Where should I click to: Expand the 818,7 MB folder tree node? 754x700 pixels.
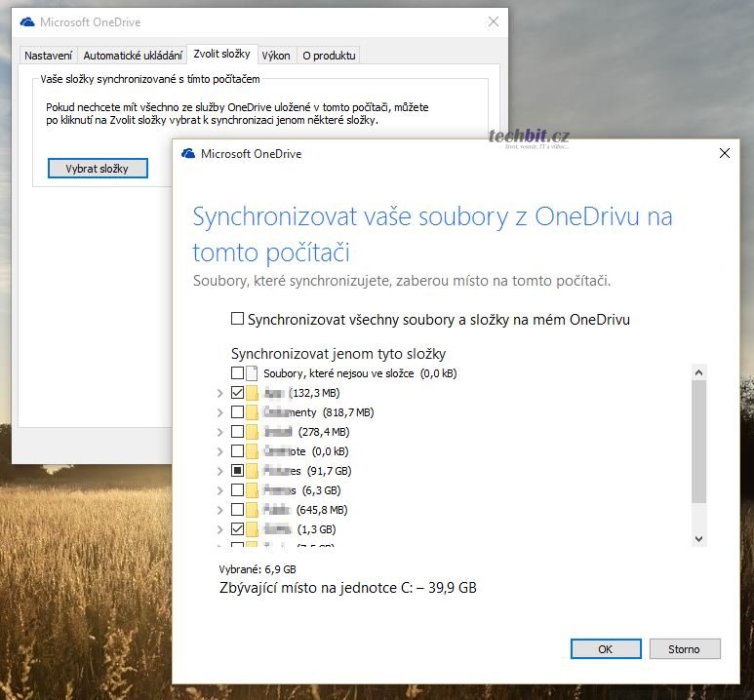point(219,412)
